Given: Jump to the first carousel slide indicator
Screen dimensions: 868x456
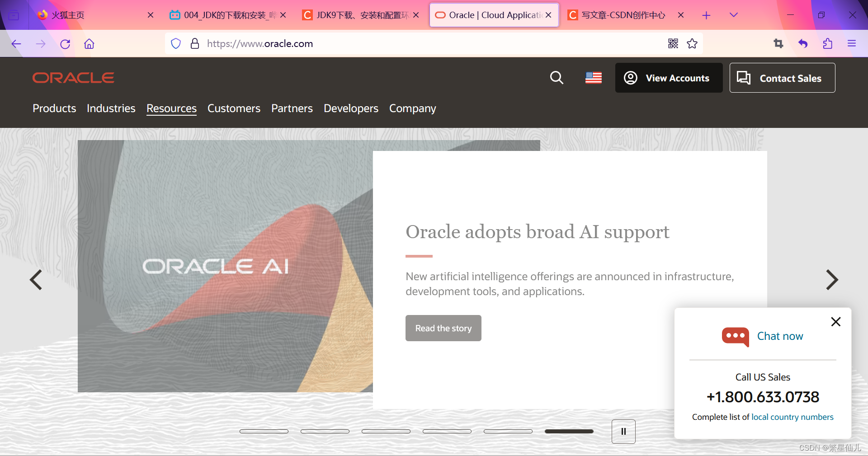Looking at the screenshot, I should [x=264, y=431].
